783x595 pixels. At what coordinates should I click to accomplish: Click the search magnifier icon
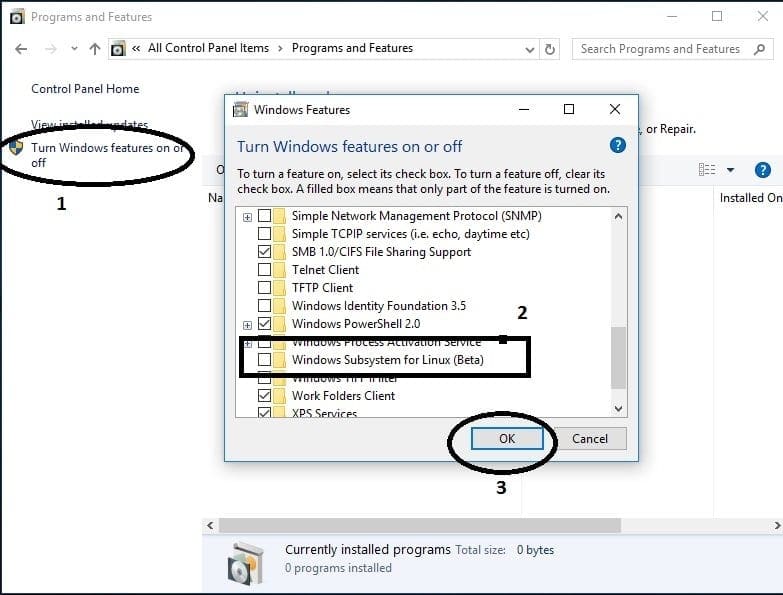coord(760,49)
